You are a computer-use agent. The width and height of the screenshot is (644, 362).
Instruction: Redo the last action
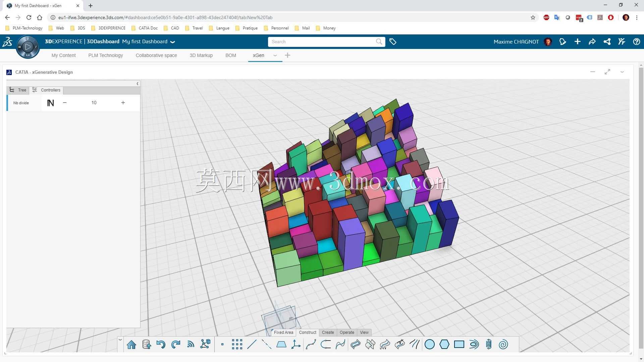176,344
